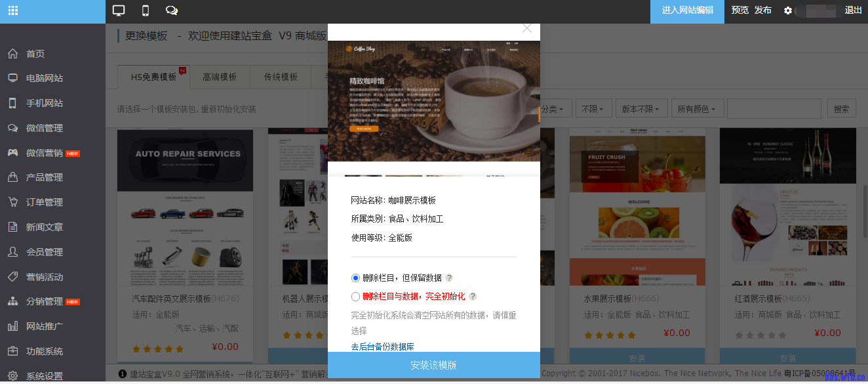Switch to the 高端模板 tab
Viewport: 868px width, 384px height.
click(220, 77)
